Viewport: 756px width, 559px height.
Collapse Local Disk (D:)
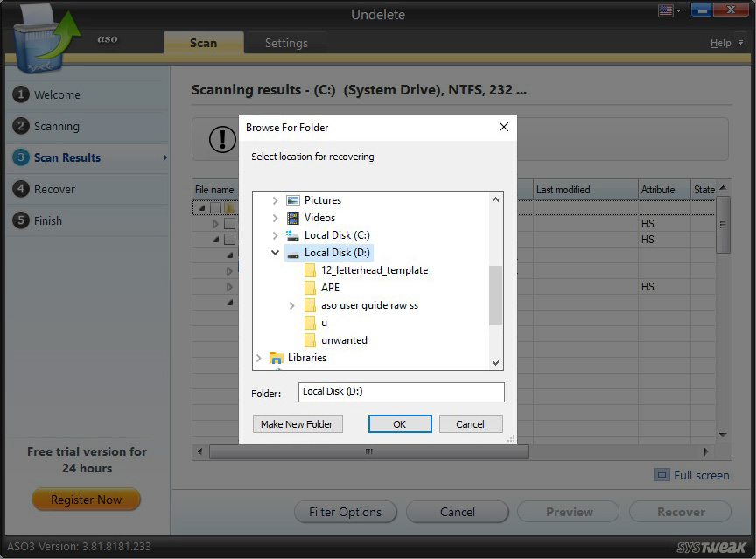click(276, 253)
